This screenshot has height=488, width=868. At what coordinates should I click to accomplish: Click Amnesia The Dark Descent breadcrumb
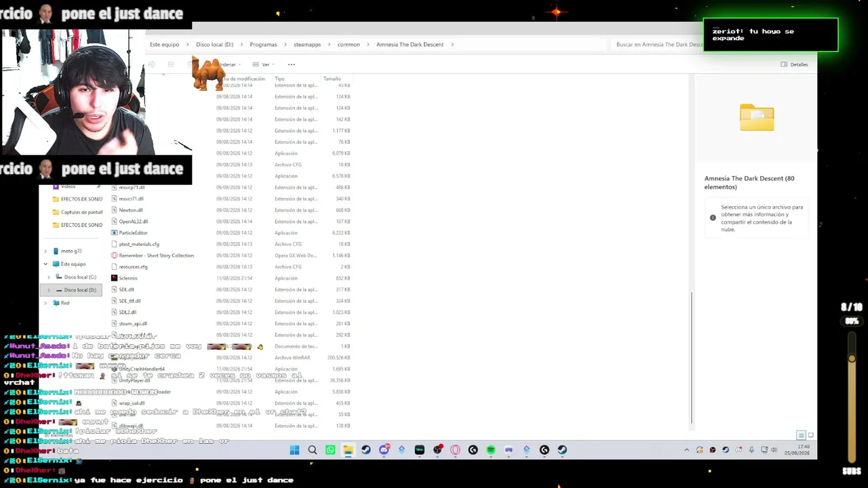click(x=410, y=45)
